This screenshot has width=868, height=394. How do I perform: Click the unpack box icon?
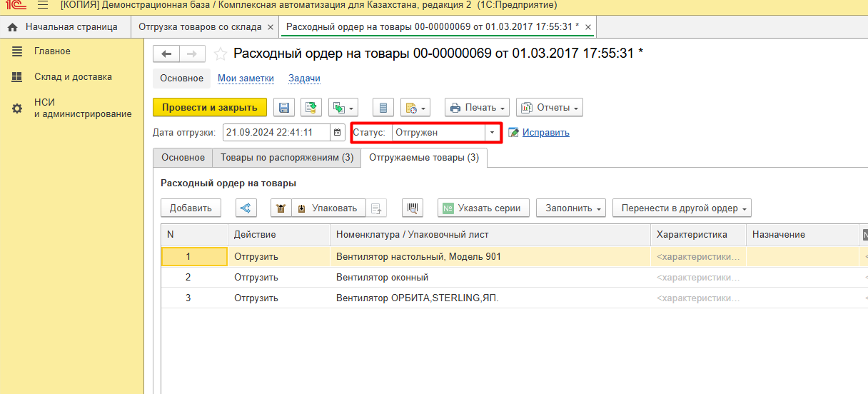coord(281,208)
